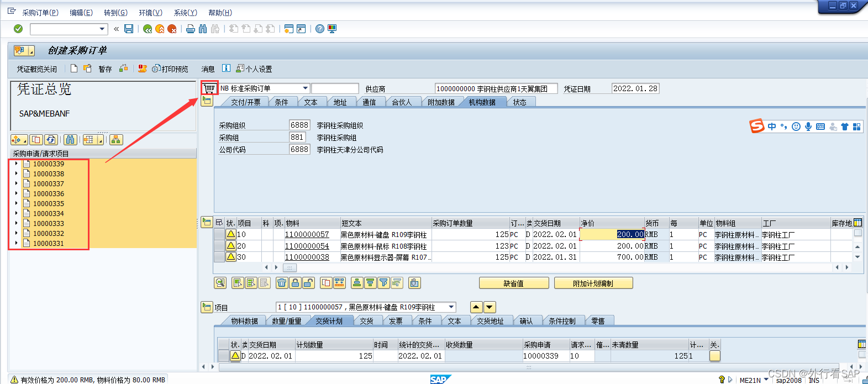Viewport: 868px width, 384px height.
Task: Click the Sogou microphone voice input icon
Action: [808, 127]
